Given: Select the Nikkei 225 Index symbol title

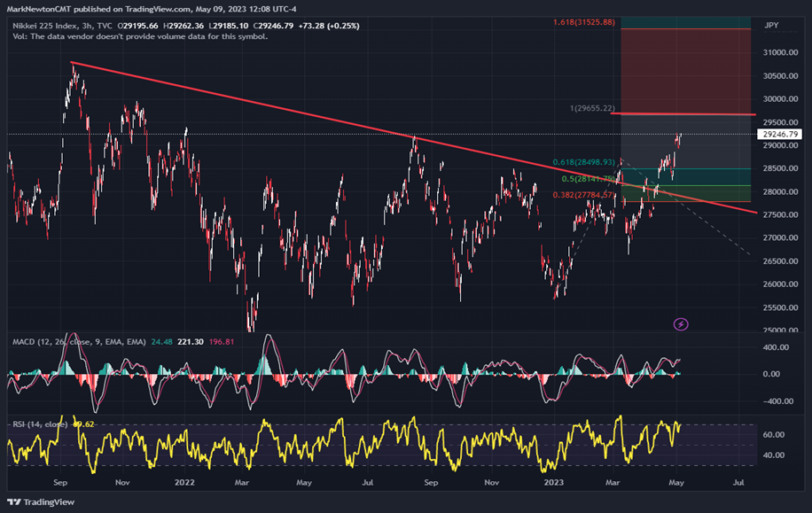Looking at the screenshot, I should coord(46,26).
